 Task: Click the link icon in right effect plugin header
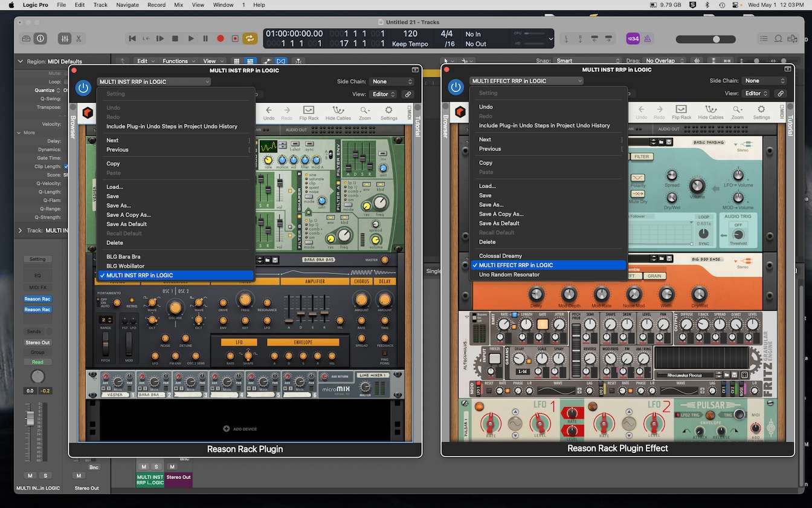[781, 94]
